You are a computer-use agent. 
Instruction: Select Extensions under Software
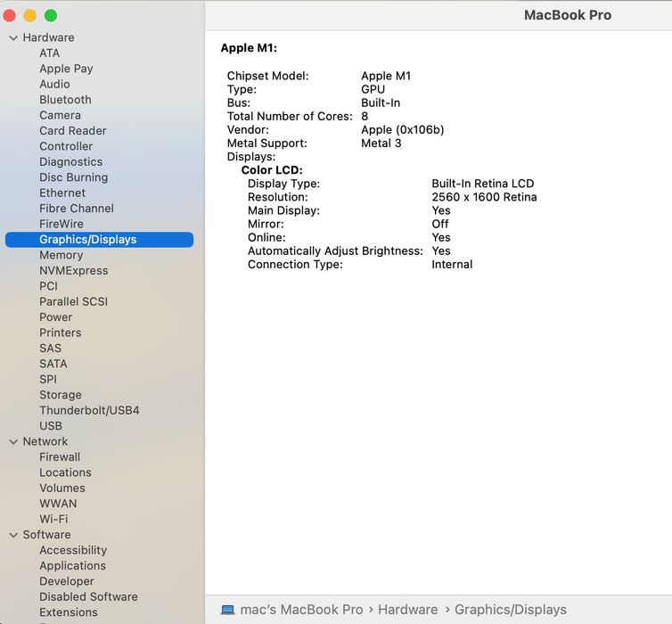(x=68, y=612)
